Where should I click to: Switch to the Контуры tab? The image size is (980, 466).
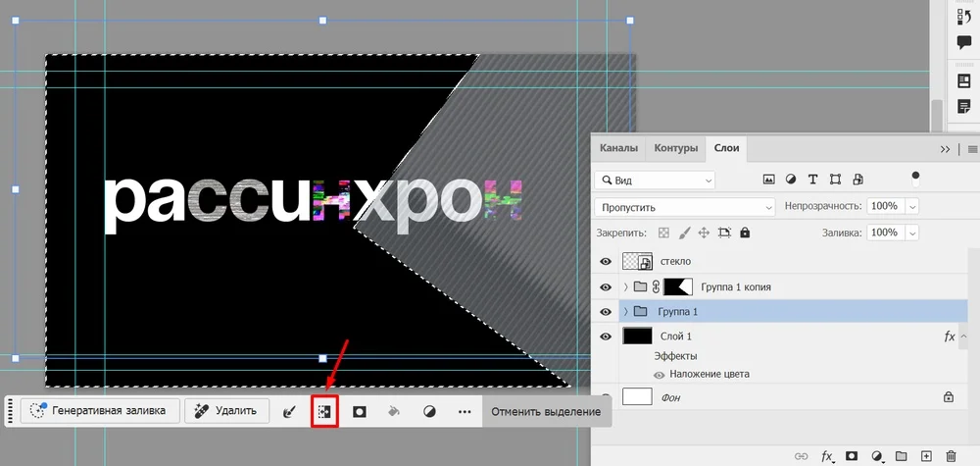(675, 148)
